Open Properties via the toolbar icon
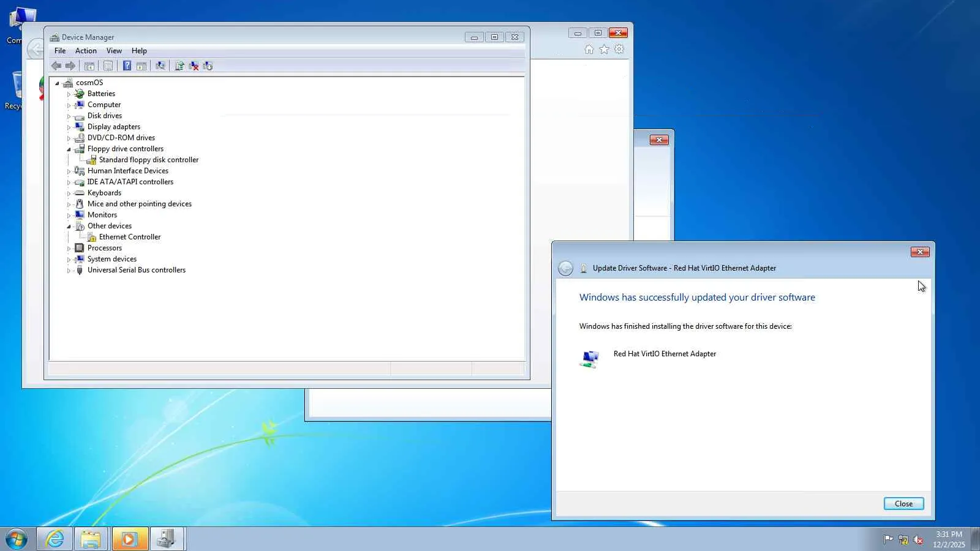The image size is (980, 551). click(108, 66)
